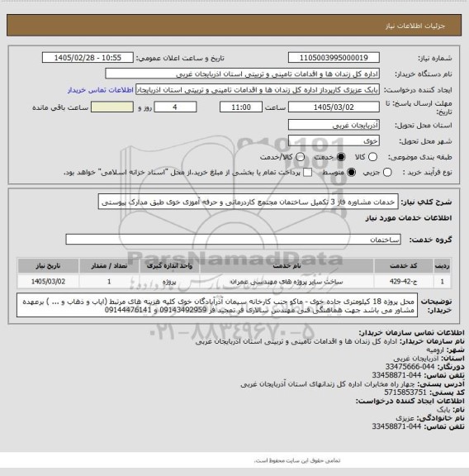Tick the اسناد خزانه اسلامی payment checkbox
The height and width of the screenshot is (476, 469).
(308, 173)
